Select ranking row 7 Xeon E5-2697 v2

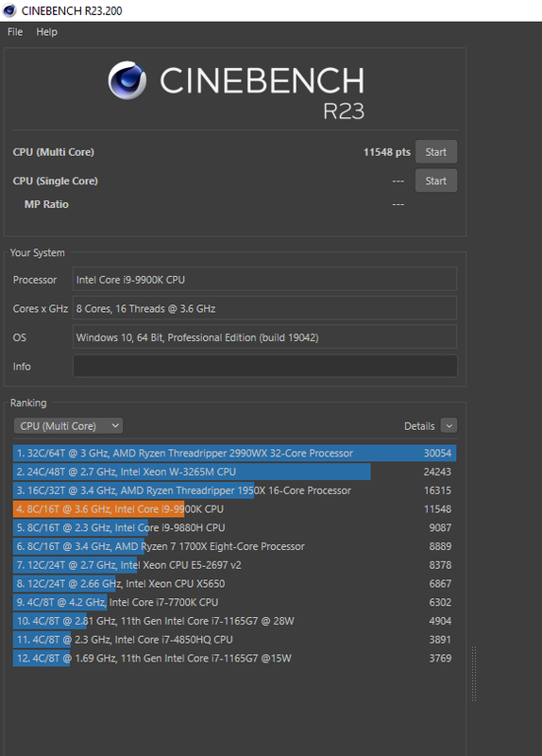click(x=234, y=565)
